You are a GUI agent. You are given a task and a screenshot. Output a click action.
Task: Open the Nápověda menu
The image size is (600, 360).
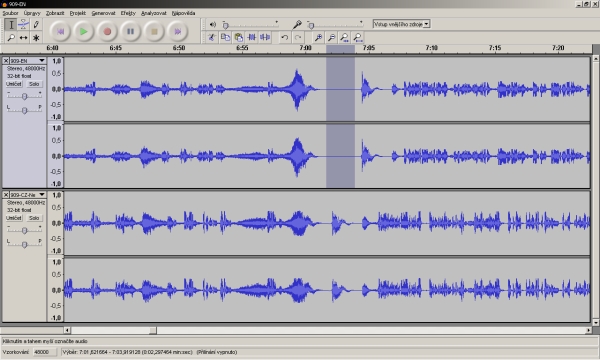[x=183, y=13]
